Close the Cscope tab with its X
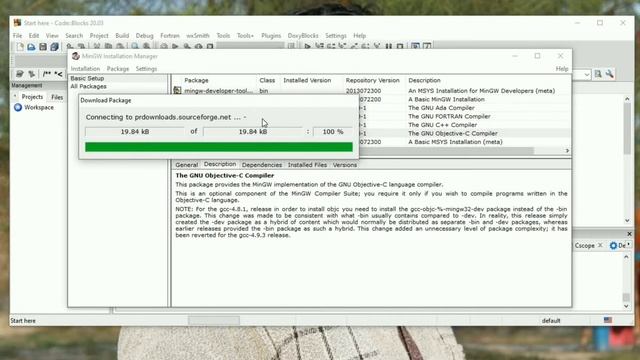 pos(600,245)
